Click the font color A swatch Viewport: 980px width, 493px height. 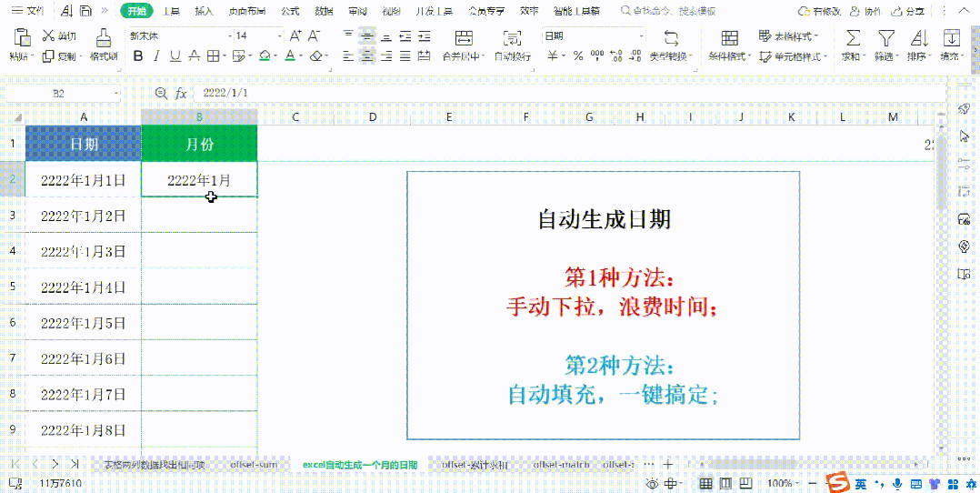[289, 56]
